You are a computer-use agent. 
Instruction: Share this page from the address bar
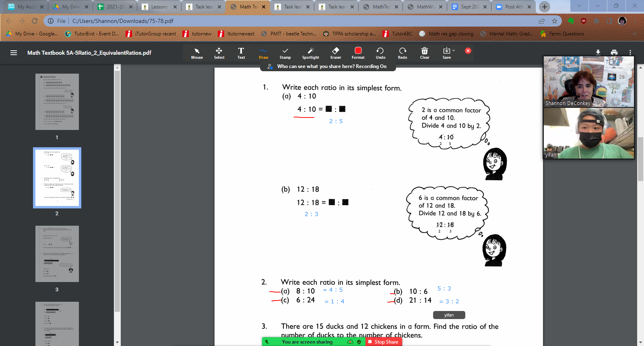pos(542,21)
